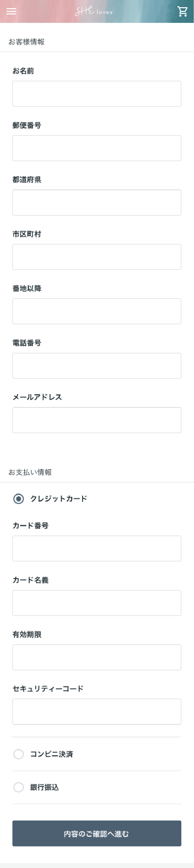Select 銀行振込 payment option
This screenshot has height=868, width=194.
coord(19,787)
